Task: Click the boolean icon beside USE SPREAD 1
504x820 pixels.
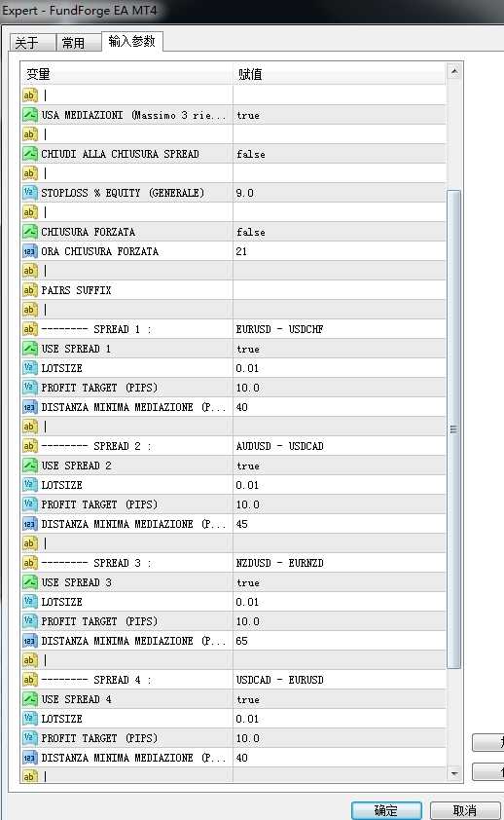Action: (30, 349)
